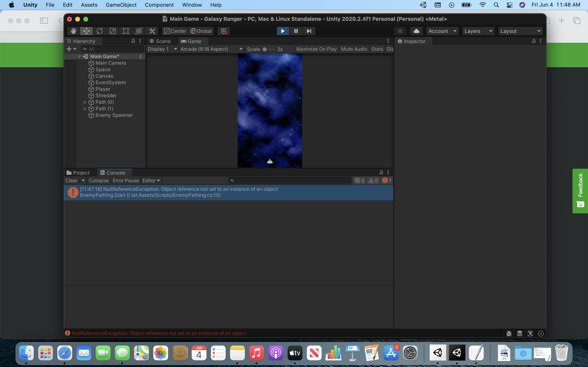
Task: Select the Scale tool
Action: tap(112, 31)
